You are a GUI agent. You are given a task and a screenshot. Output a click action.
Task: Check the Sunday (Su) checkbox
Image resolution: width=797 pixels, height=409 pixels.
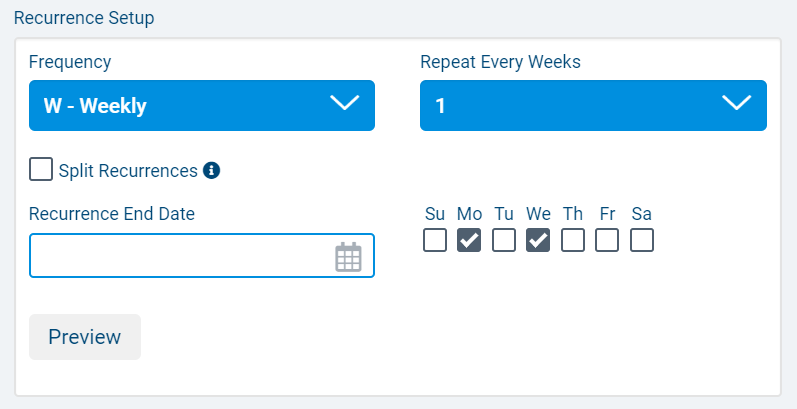[x=435, y=240]
